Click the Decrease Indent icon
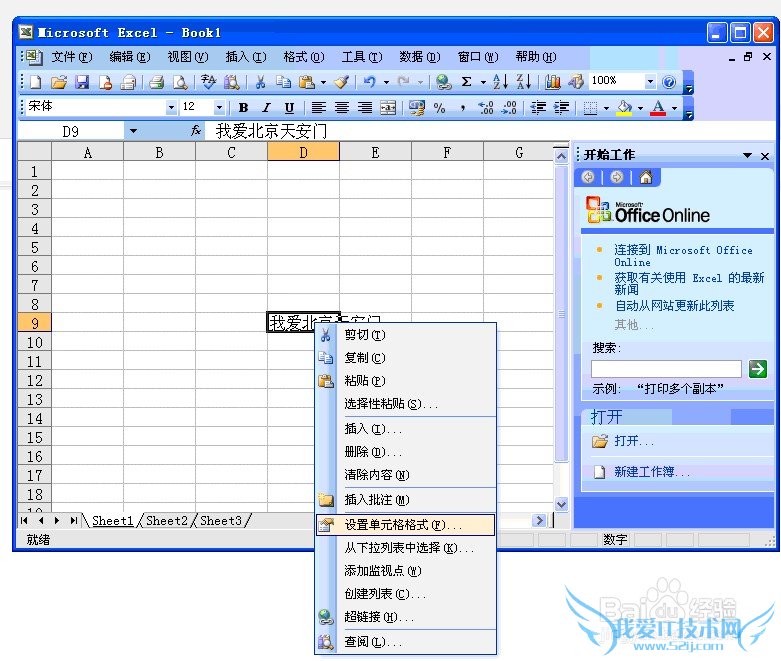Image resolution: width=781 pixels, height=661 pixels. pyautogui.click(x=538, y=108)
